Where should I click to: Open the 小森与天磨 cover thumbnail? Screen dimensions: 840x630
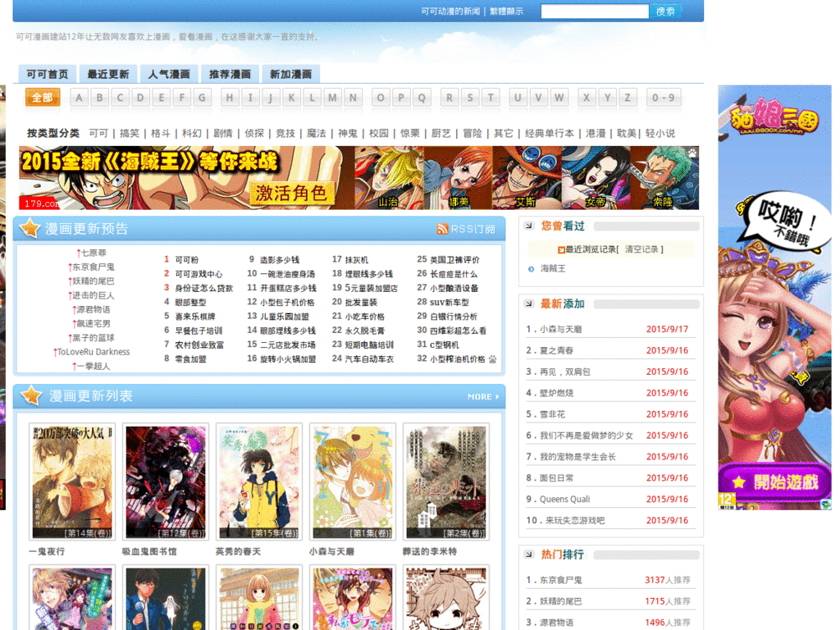[353, 482]
